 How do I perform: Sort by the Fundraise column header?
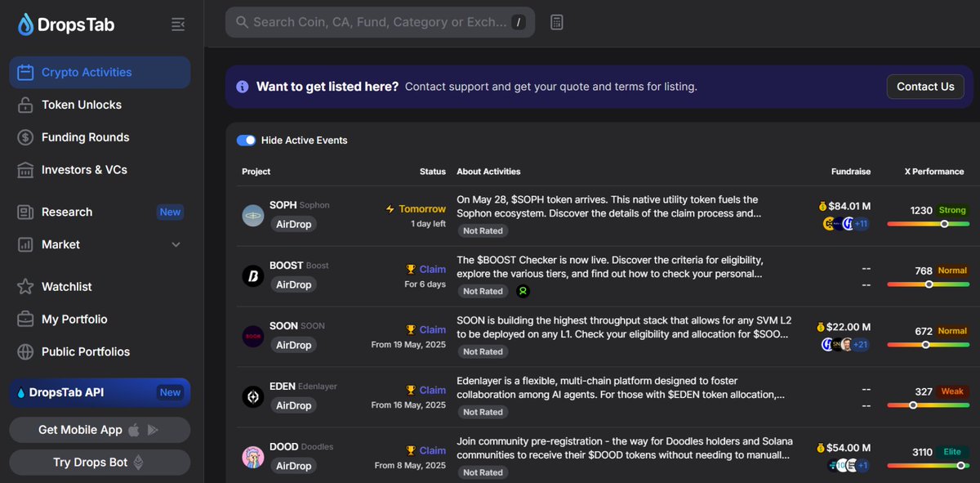tap(851, 172)
